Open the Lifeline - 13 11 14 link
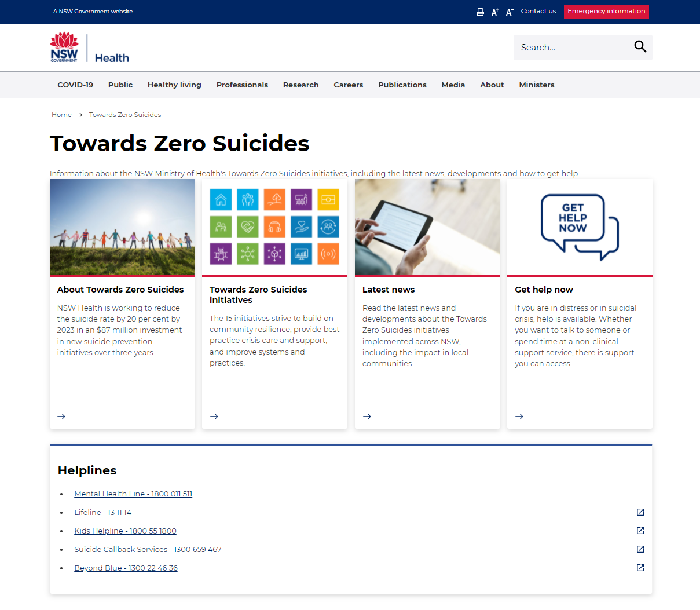 103,513
